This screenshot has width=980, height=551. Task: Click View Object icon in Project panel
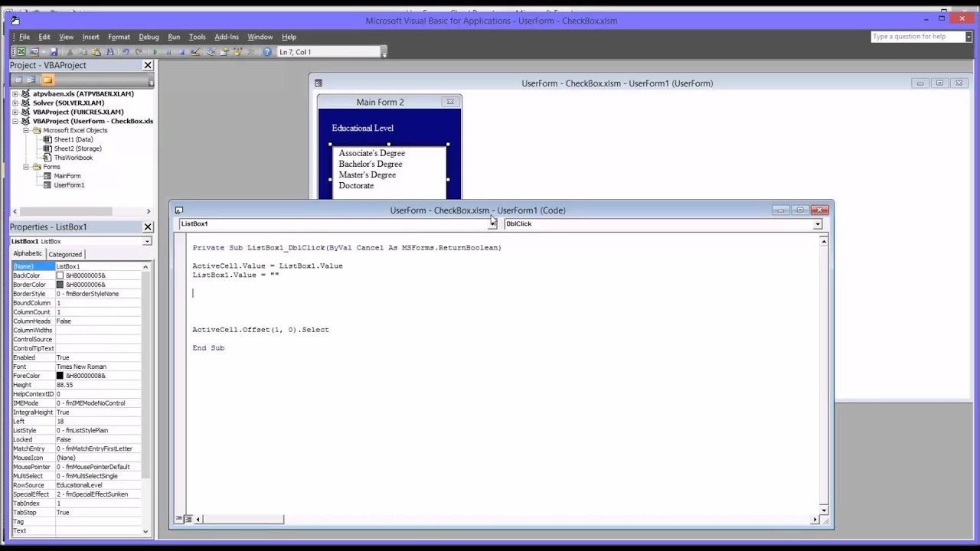pos(31,80)
